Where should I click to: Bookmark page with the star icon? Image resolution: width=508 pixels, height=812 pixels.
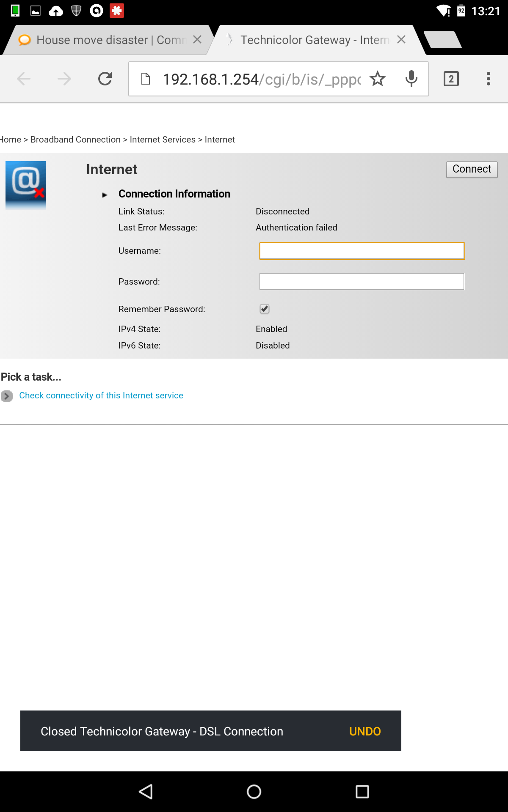coord(377,79)
